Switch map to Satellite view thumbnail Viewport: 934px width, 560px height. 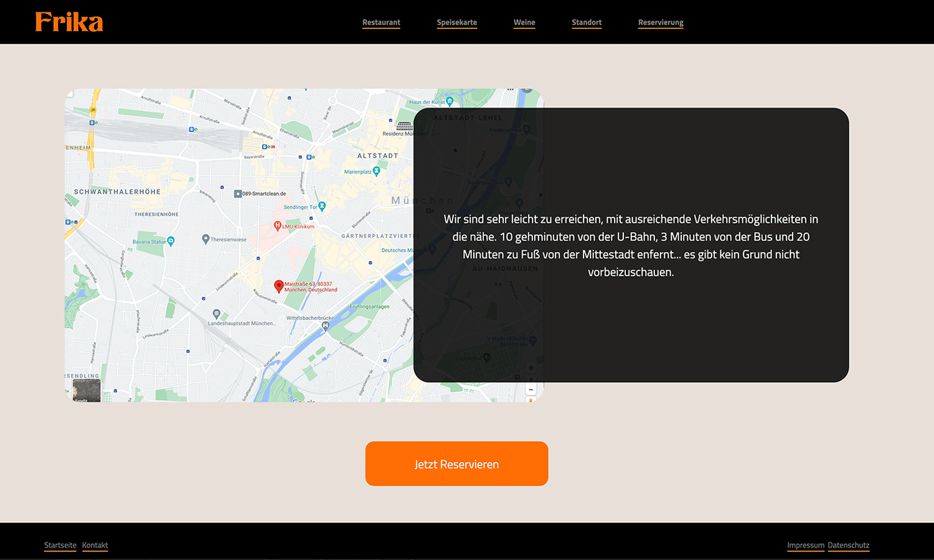[x=87, y=391]
